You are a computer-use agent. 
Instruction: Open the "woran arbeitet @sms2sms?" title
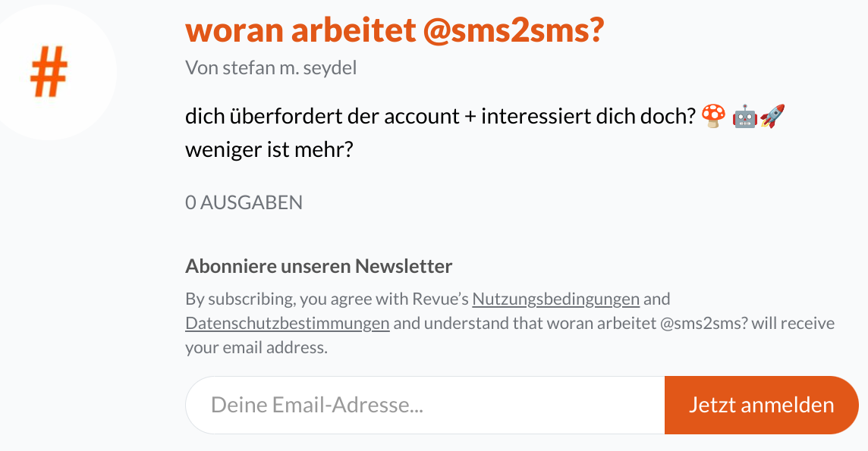(394, 30)
